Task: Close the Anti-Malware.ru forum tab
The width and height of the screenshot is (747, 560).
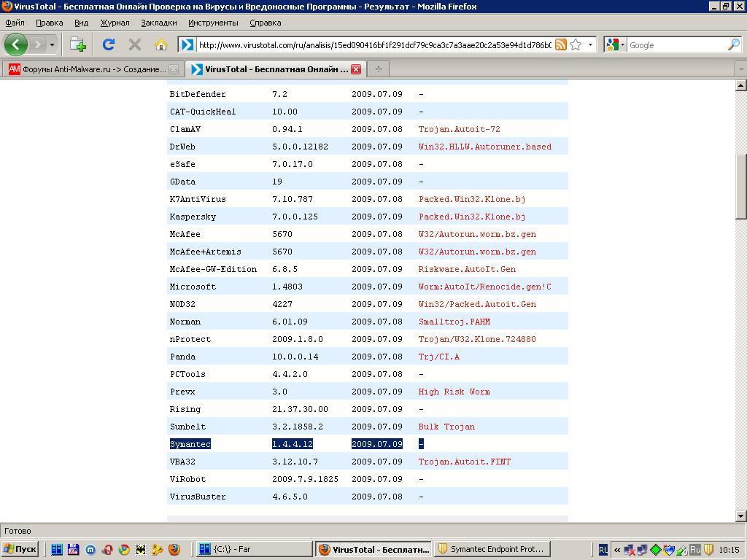Action: click(x=174, y=69)
